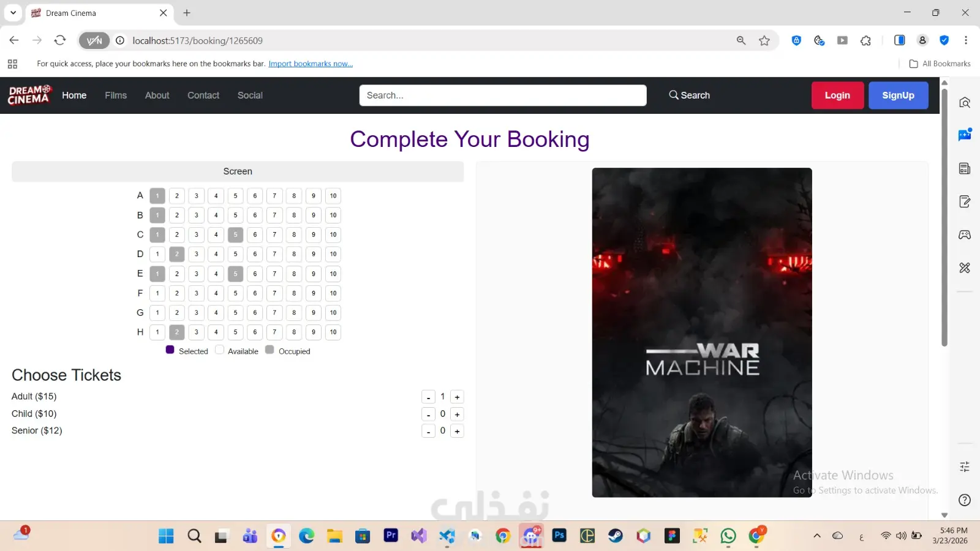This screenshot has height=551, width=980.
Task: Open the Films nav item
Action: pyautogui.click(x=116, y=96)
